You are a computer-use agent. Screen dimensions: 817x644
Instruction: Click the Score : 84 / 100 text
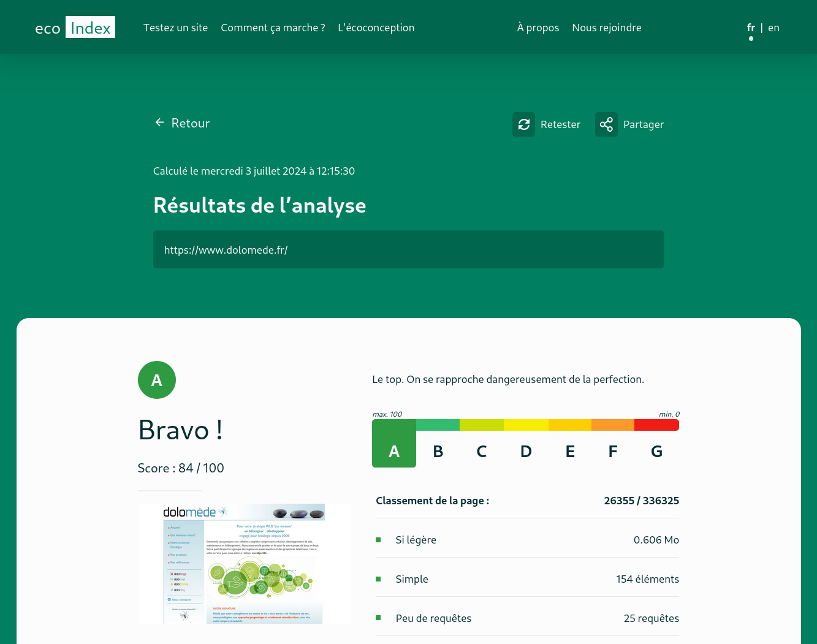181,468
